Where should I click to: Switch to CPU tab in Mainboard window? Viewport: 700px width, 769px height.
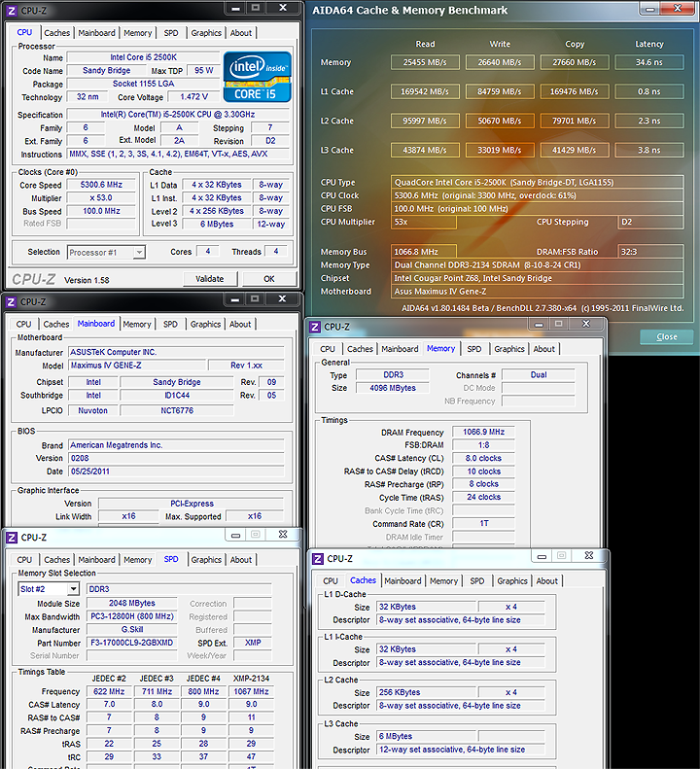23,324
